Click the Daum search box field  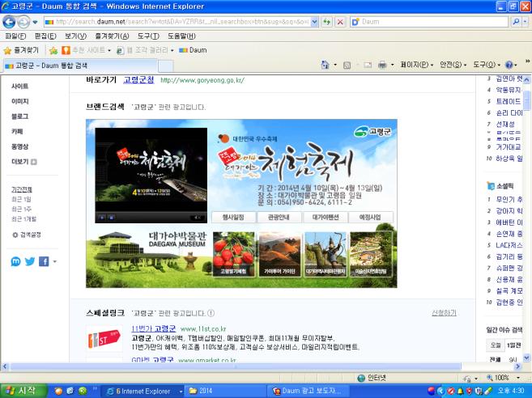click(x=429, y=22)
